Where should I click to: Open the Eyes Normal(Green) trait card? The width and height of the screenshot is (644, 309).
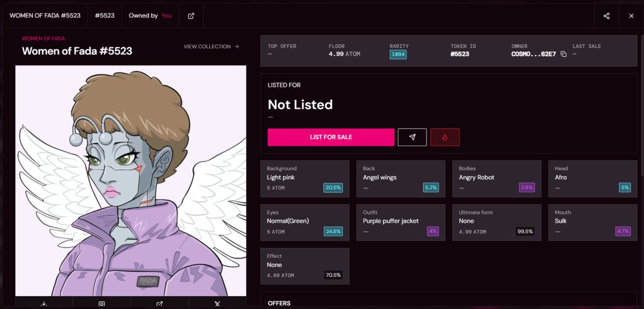[x=305, y=223]
